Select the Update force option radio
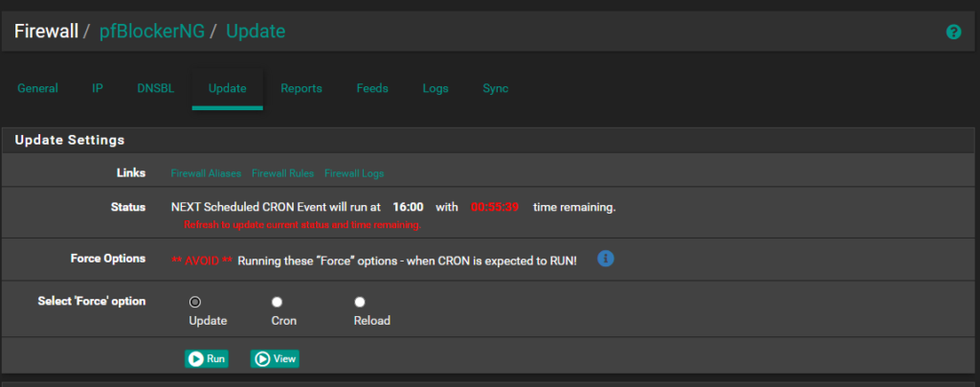 click(x=195, y=302)
